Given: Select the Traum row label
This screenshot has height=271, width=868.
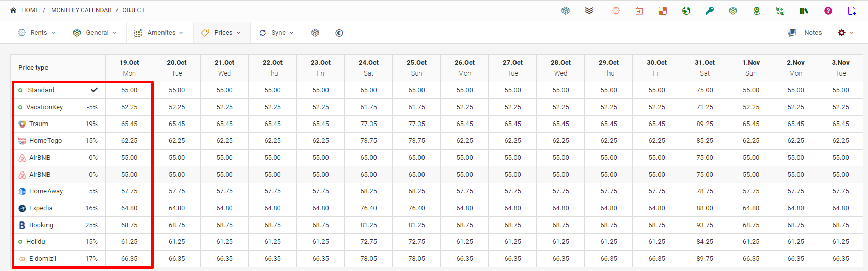Looking at the screenshot, I should (x=38, y=124).
